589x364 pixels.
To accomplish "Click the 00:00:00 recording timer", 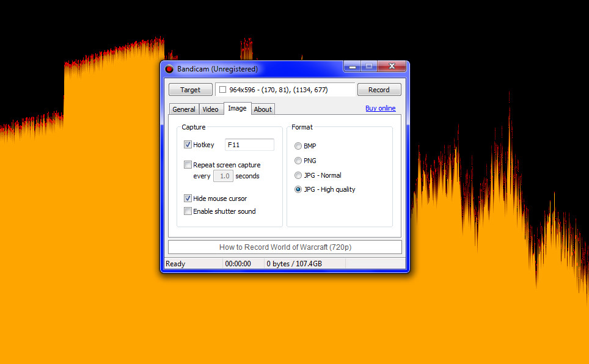I will (x=238, y=264).
